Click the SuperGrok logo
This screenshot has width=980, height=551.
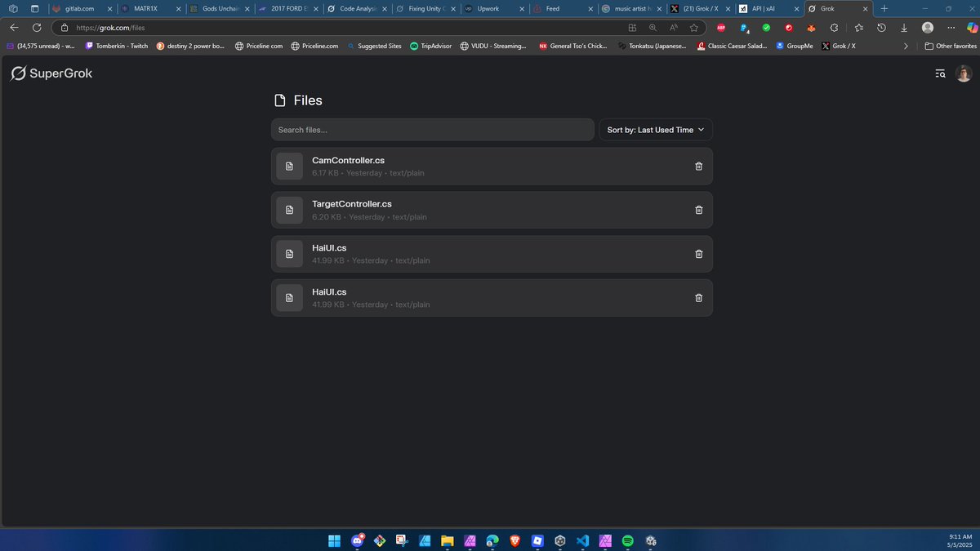coord(51,73)
